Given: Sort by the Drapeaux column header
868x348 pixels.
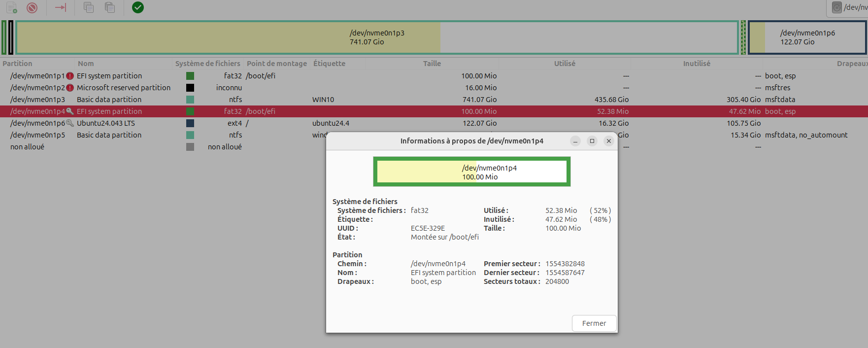Looking at the screenshot, I should (852, 64).
